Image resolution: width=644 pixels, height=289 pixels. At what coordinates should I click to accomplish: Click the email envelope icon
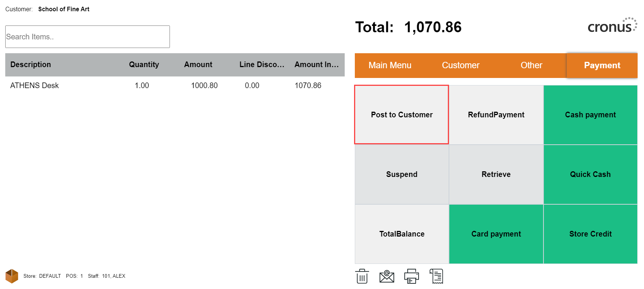click(387, 277)
